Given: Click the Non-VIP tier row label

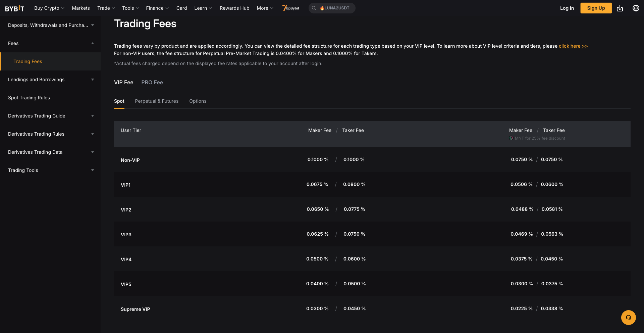Looking at the screenshot, I should (x=130, y=160).
